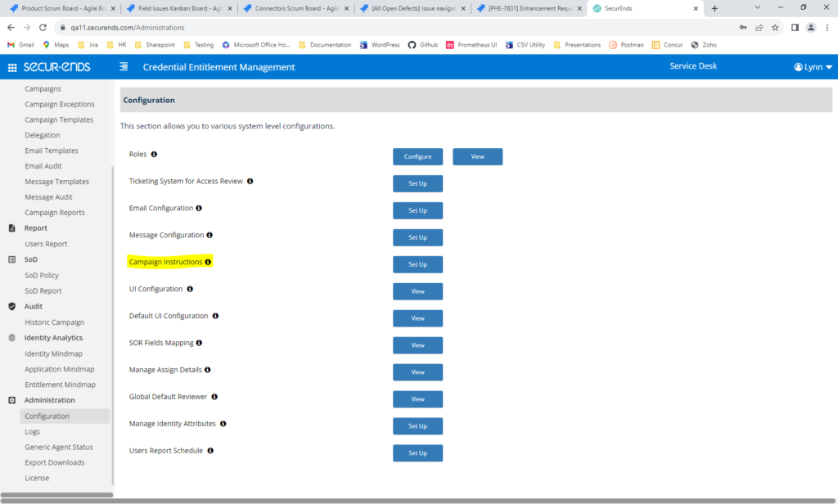Image resolution: width=838 pixels, height=504 pixels.
Task: Click the share page icon in address bar
Action: point(759,27)
